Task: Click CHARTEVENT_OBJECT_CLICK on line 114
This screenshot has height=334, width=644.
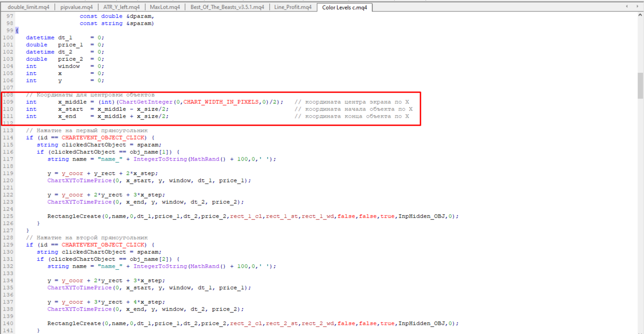Action: coord(103,138)
